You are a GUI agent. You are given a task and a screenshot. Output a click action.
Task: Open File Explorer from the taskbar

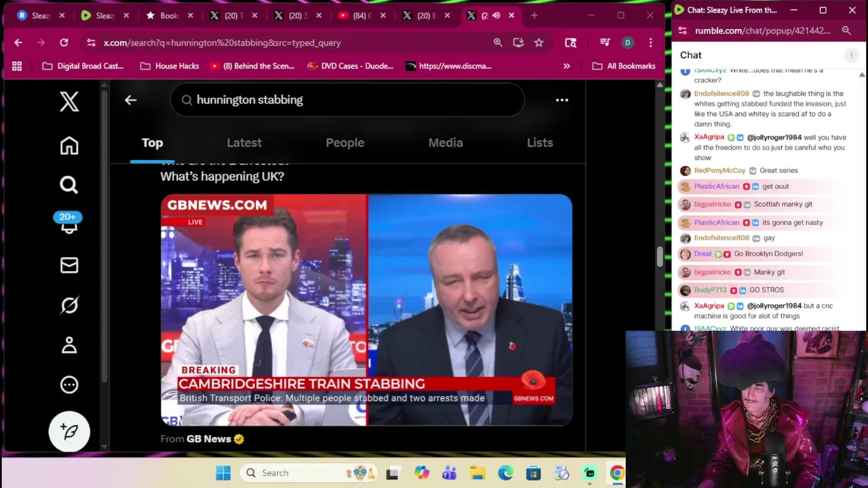477,472
